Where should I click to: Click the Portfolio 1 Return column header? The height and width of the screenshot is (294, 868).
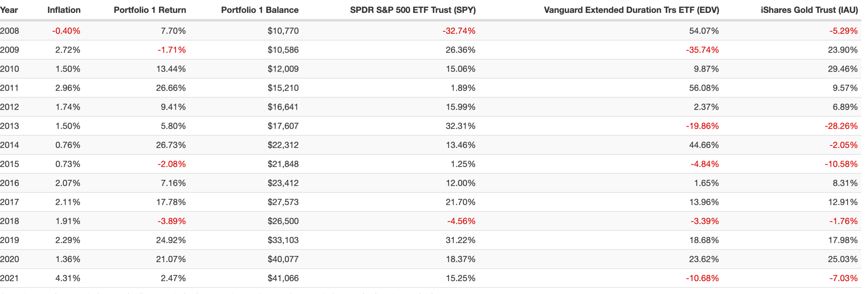(x=150, y=10)
